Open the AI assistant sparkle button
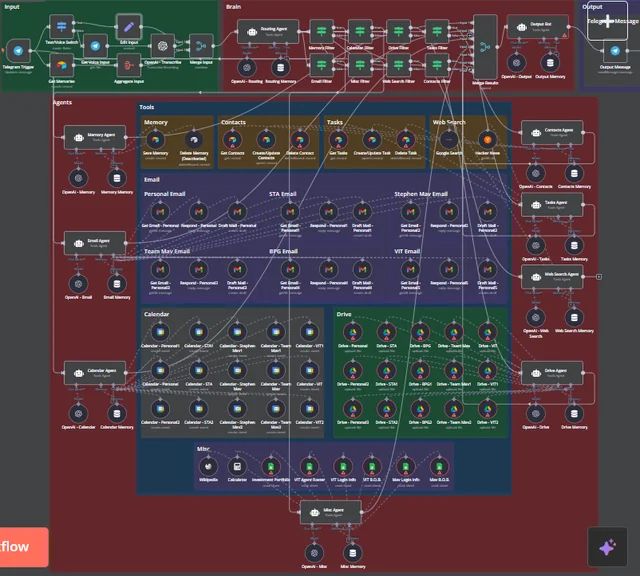This screenshot has height=576, width=640. [606, 547]
